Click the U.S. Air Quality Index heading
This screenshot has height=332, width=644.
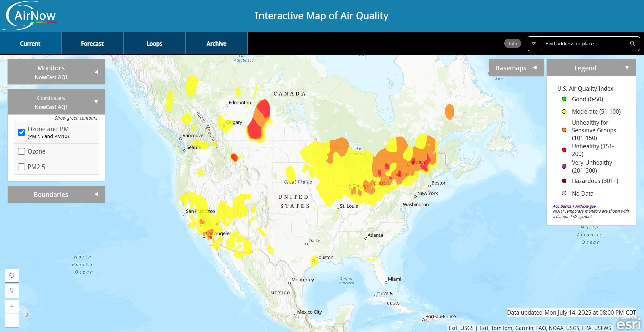coord(585,88)
